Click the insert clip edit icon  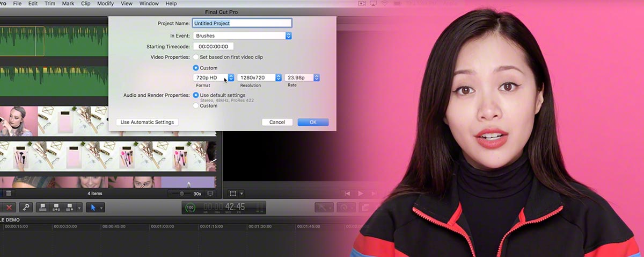pos(57,207)
